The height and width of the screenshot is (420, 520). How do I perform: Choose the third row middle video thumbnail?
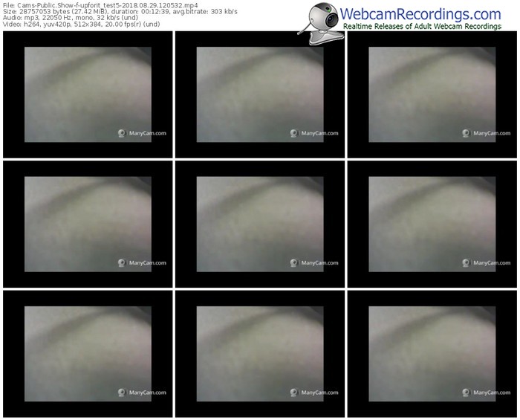click(x=259, y=352)
